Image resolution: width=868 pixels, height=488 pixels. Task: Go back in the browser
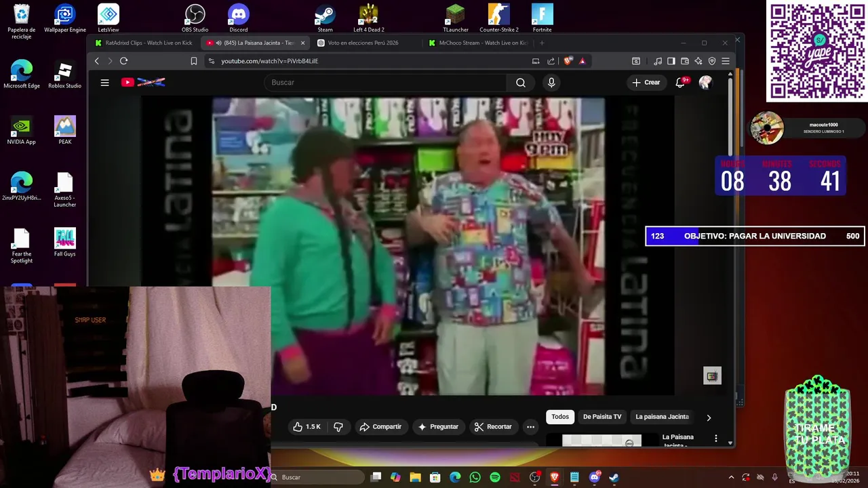pyautogui.click(x=97, y=61)
